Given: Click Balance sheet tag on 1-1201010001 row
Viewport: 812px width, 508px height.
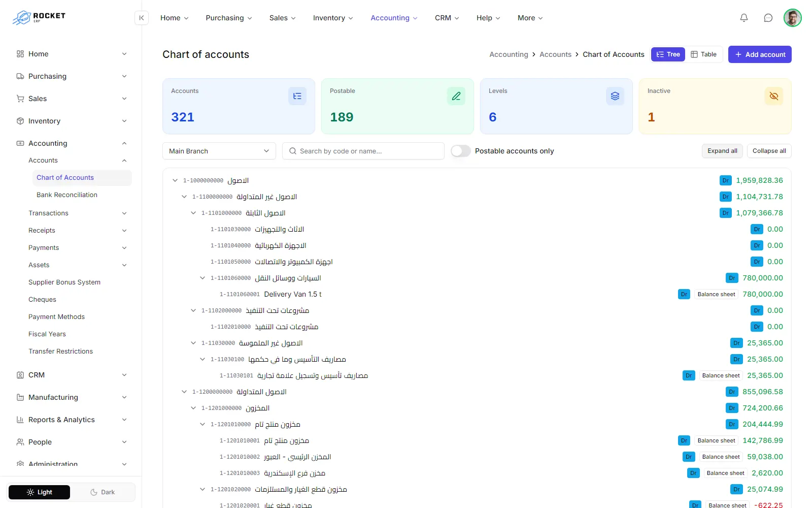Looking at the screenshot, I should coord(716,440).
